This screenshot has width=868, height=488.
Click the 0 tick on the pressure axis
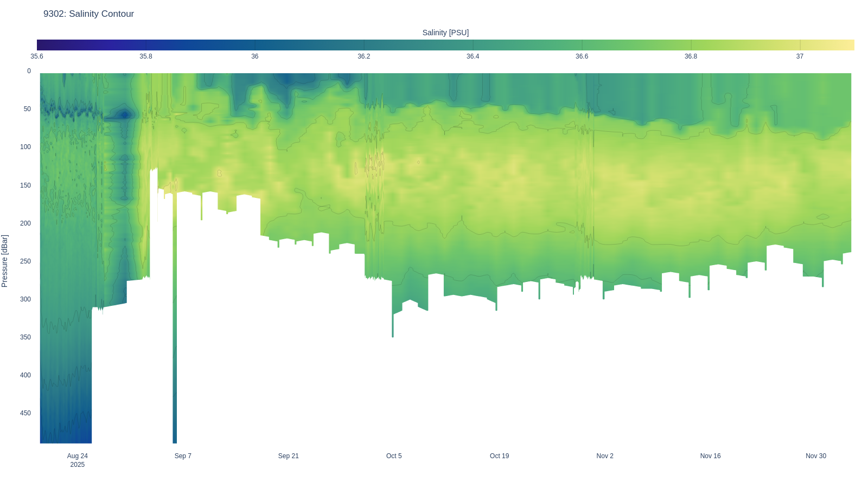pos(29,71)
